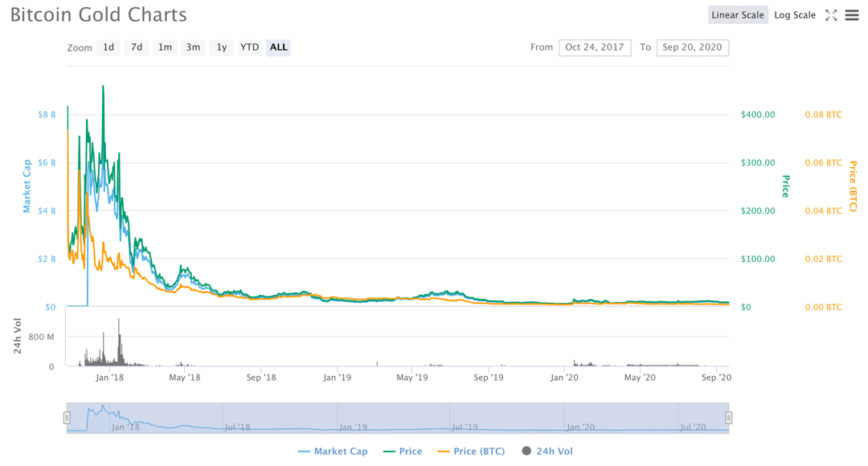The image size is (868, 466).
Task: Zoom chart to 3m
Action: point(193,47)
